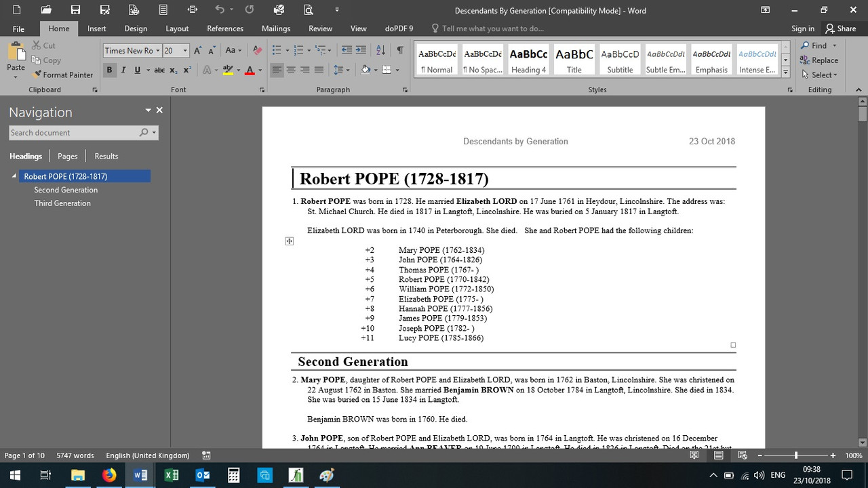Viewport: 868px width, 488px height.
Task: Clear all formatting with eraser icon
Action: [257, 51]
